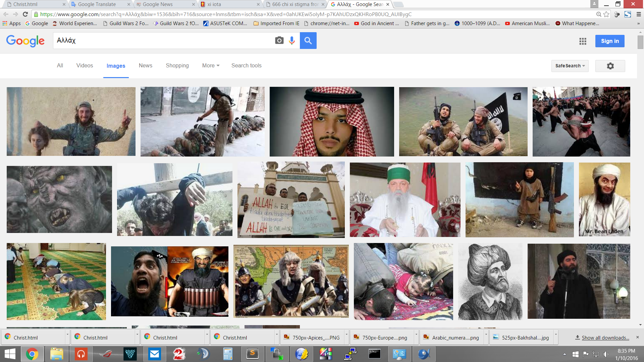Reload the page with the refresh icon
The image size is (644, 362).
[25, 14]
